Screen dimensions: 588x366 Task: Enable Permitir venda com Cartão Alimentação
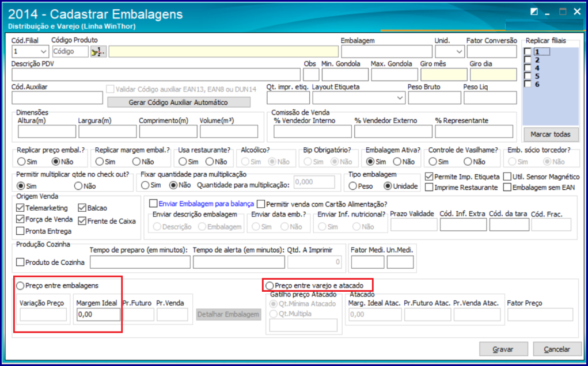pos(261,204)
